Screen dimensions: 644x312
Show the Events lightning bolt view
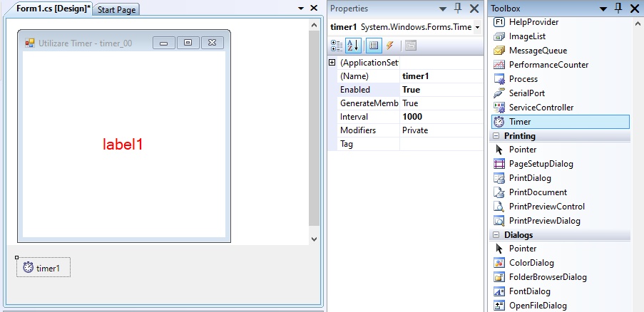point(389,46)
